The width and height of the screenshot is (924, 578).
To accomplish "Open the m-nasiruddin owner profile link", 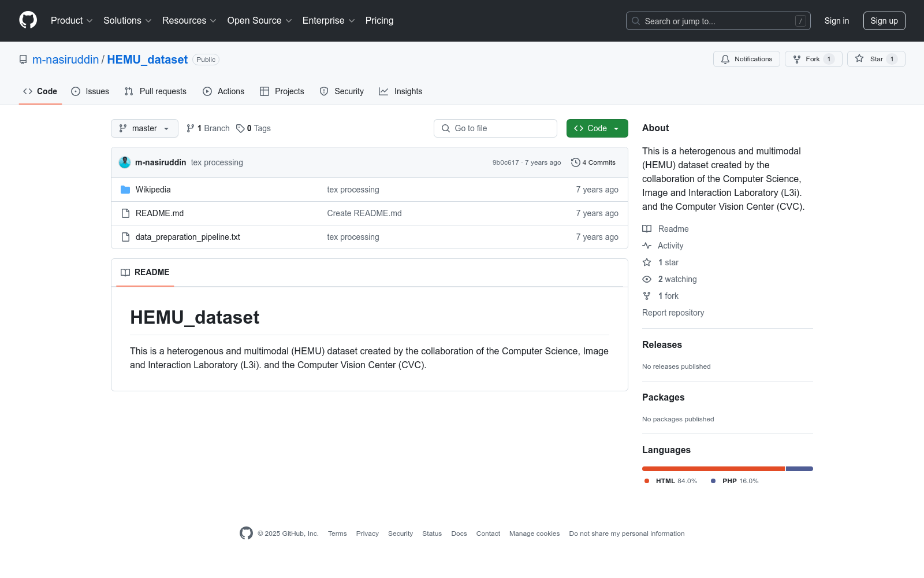I will pos(66,60).
